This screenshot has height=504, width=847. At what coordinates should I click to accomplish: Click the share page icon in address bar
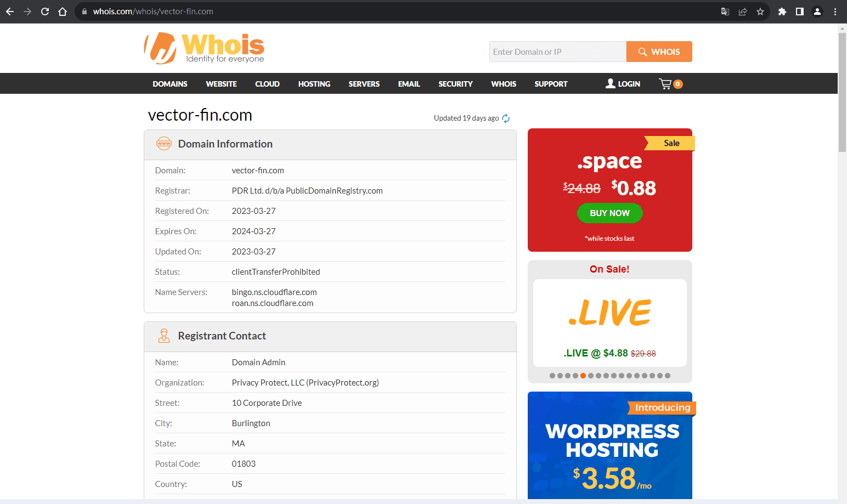pyautogui.click(x=743, y=12)
